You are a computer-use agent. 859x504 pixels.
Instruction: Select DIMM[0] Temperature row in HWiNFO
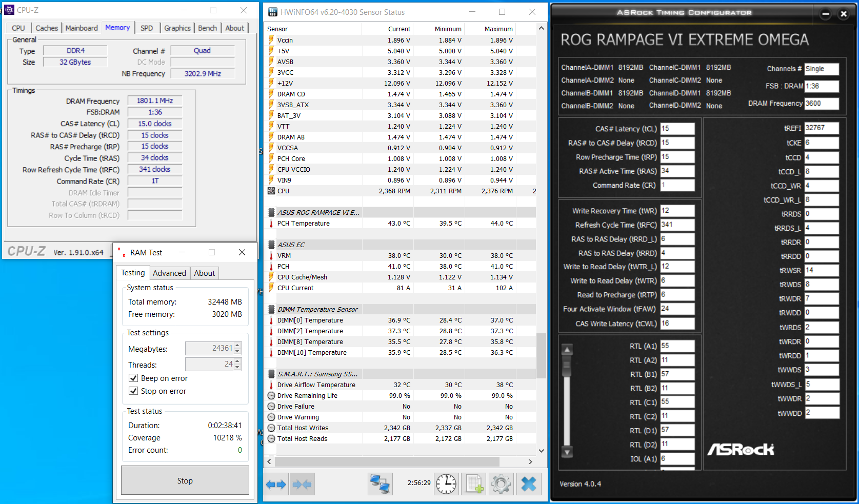[400, 320]
